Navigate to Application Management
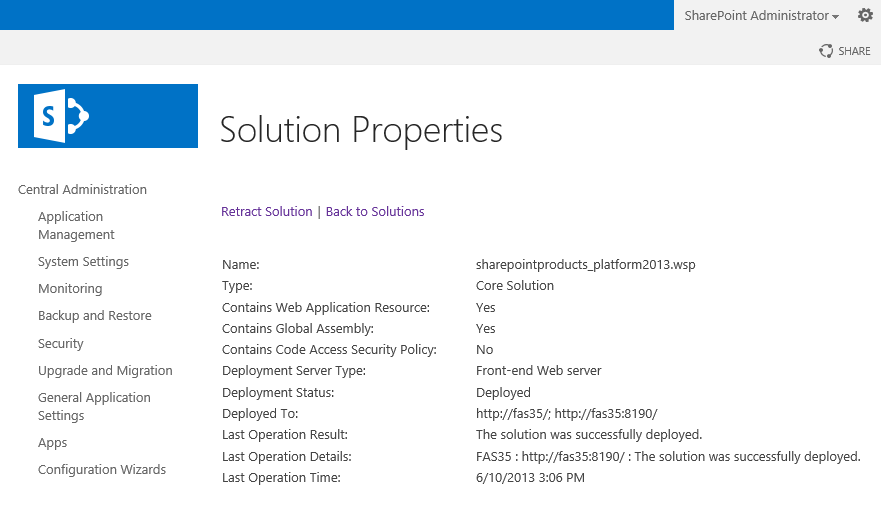Viewport: 881px width, 512px height. (76, 225)
